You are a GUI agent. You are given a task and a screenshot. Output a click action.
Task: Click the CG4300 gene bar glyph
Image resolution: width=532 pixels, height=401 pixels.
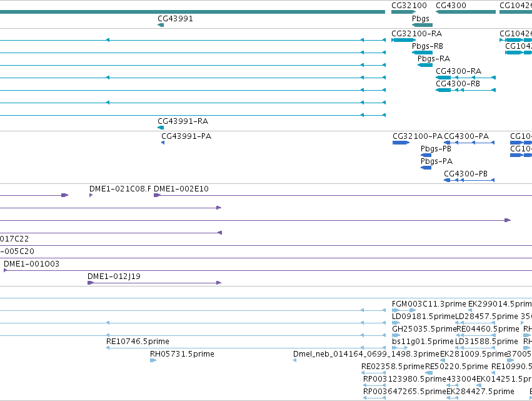coord(466,12)
